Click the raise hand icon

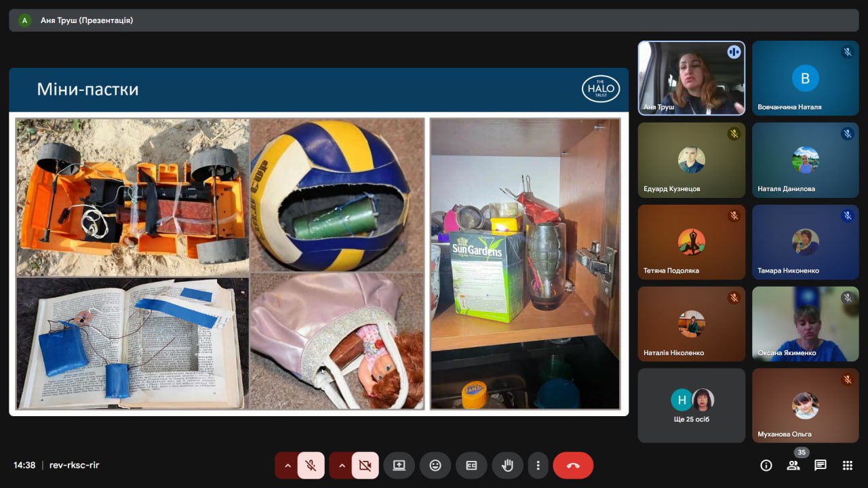507,466
